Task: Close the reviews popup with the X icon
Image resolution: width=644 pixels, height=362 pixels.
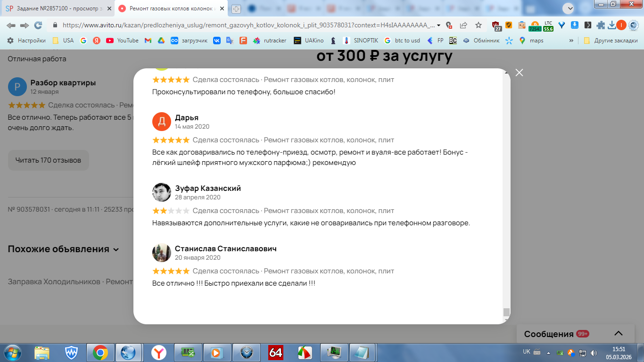Action: coord(519,73)
